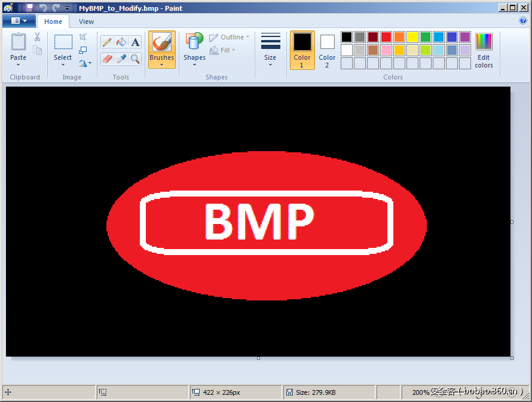532x402 pixels.
Task: Click the zoom level display in status bar
Action: (422, 392)
